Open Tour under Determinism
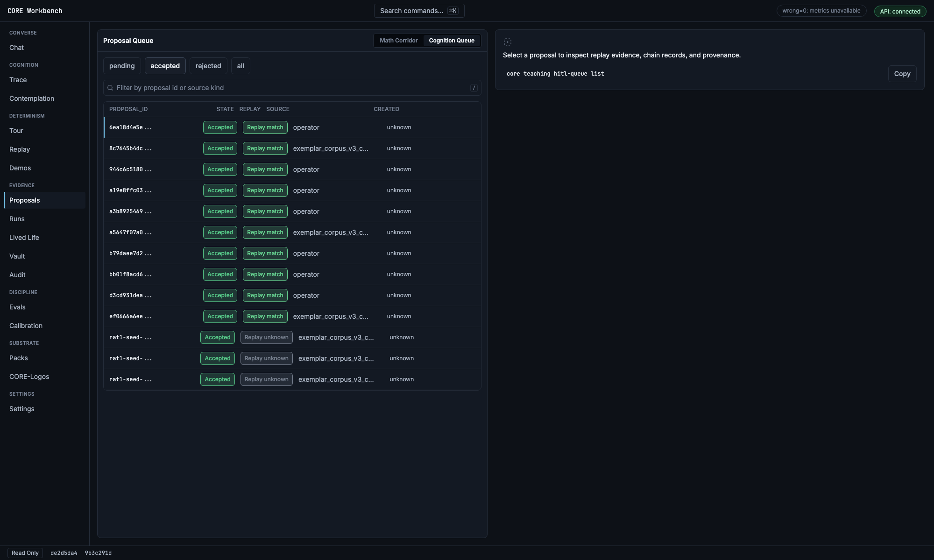 pos(44,131)
